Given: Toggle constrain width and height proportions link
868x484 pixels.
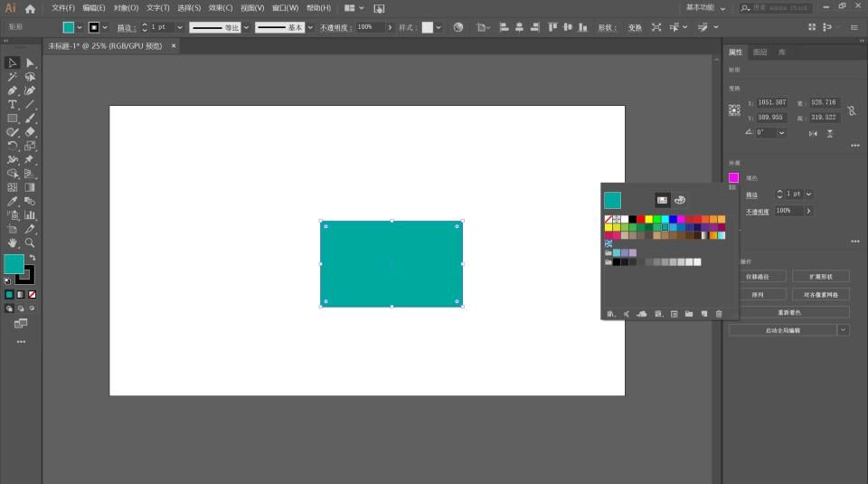Looking at the screenshot, I should click(x=852, y=110).
